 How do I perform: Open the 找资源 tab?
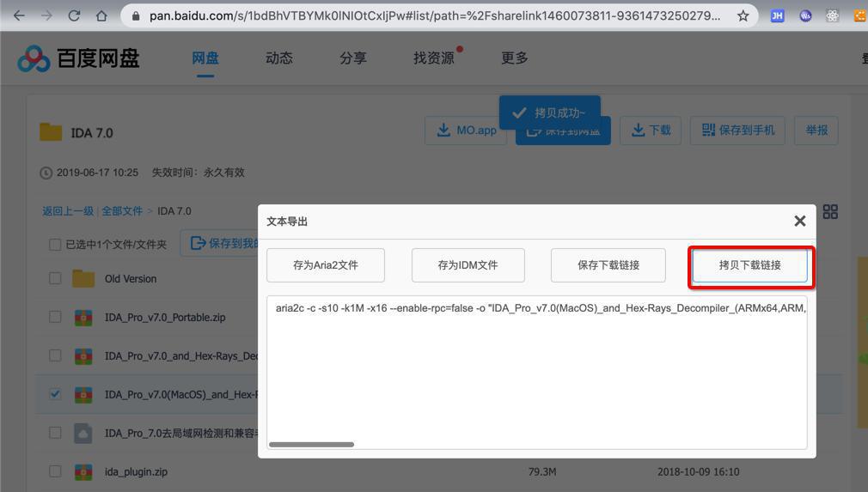pos(433,58)
